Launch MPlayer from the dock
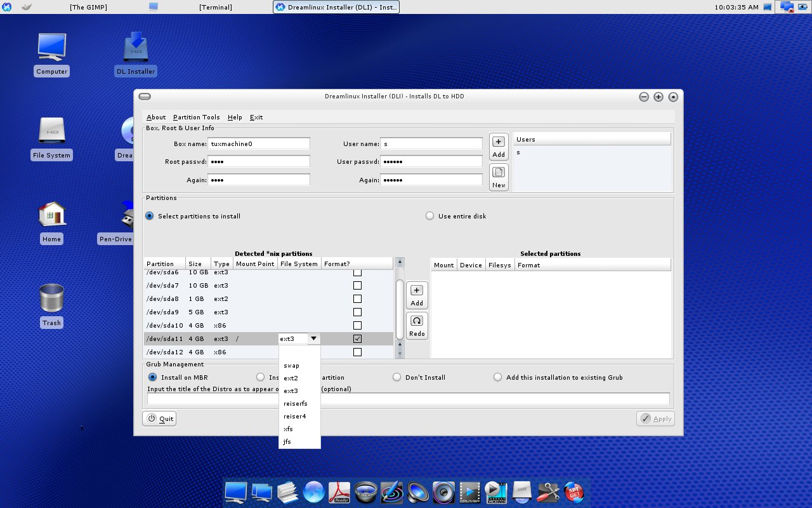Screen dimensions: 812x508 tap(470, 491)
